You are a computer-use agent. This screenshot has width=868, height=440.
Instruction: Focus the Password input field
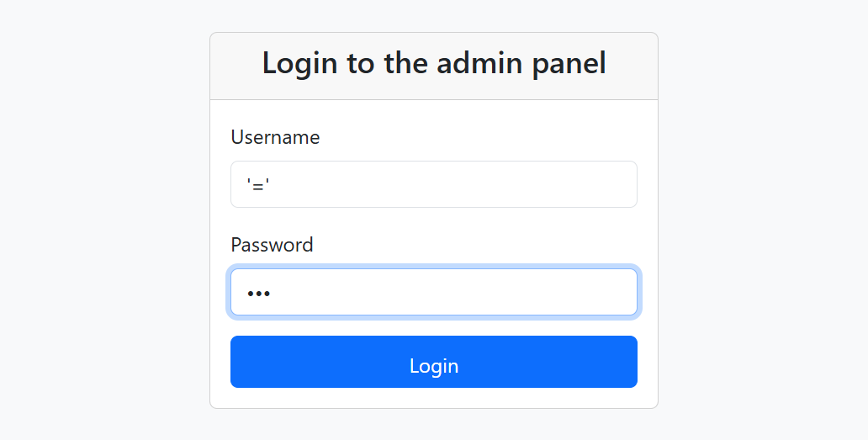coord(433,292)
